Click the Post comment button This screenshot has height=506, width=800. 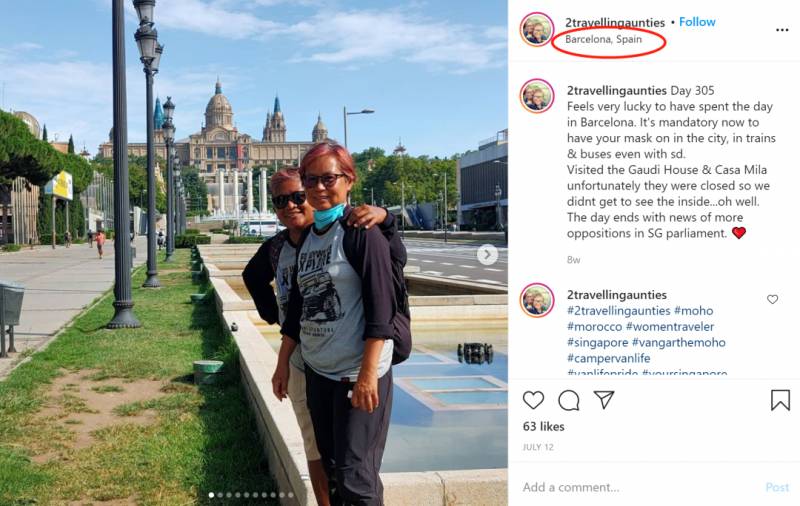click(x=777, y=487)
